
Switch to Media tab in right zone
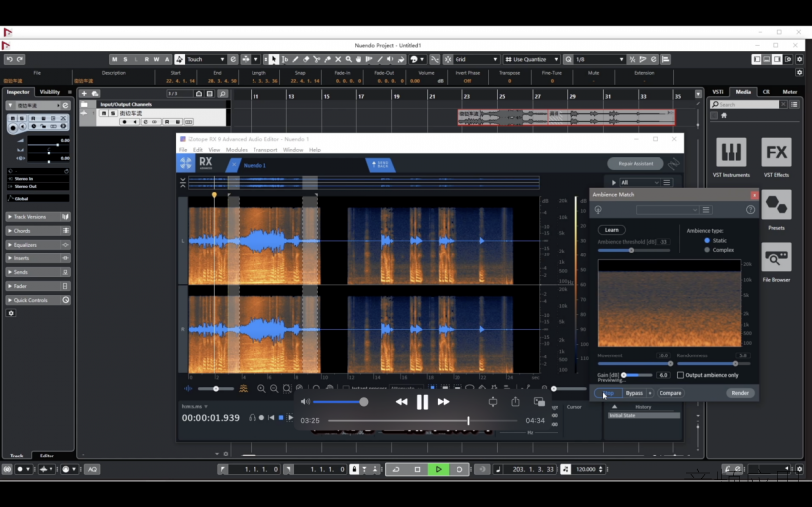point(743,92)
